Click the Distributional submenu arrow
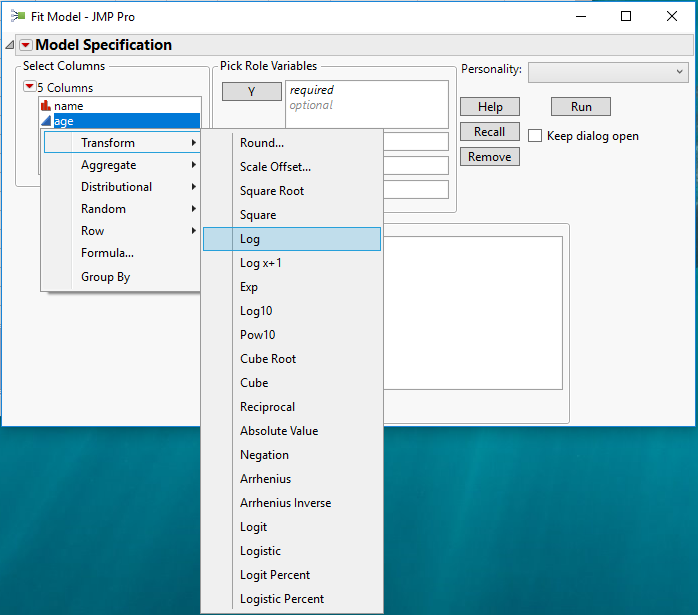Screen dimensions: 698x615 click(194, 187)
